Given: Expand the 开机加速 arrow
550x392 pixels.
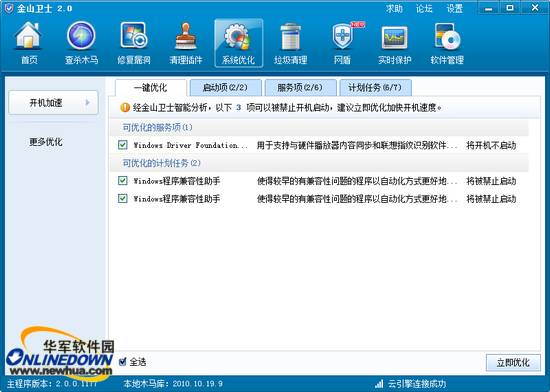Looking at the screenshot, I should coord(88,102).
